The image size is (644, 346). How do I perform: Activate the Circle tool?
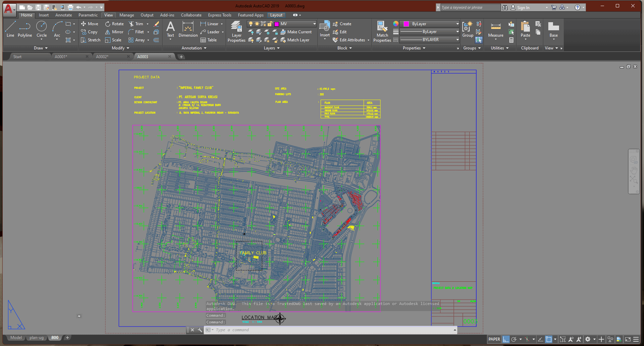41,29
